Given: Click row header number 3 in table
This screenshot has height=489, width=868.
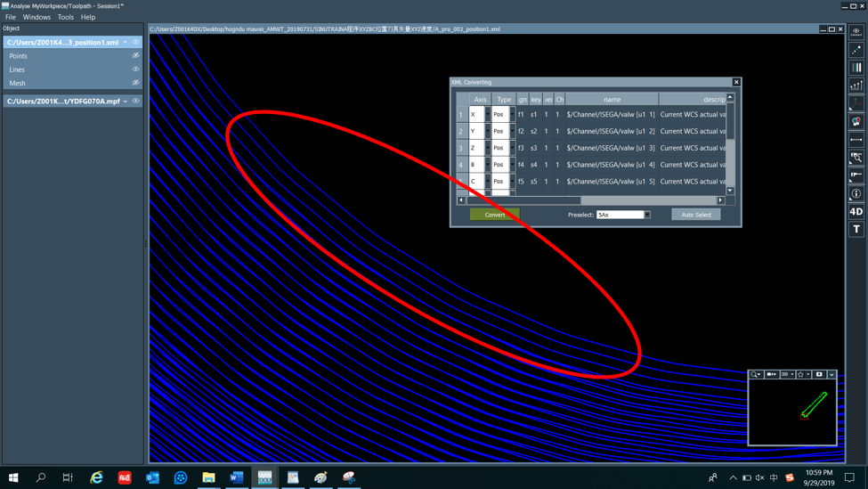Looking at the screenshot, I should pos(460,148).
